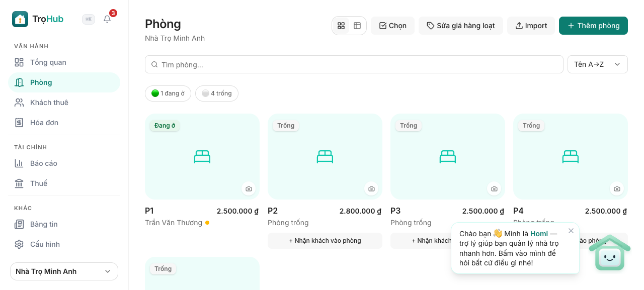This screenshot has width=644, height=290.
Task: Click the camera icon on room P1
Action: point(249,189)
